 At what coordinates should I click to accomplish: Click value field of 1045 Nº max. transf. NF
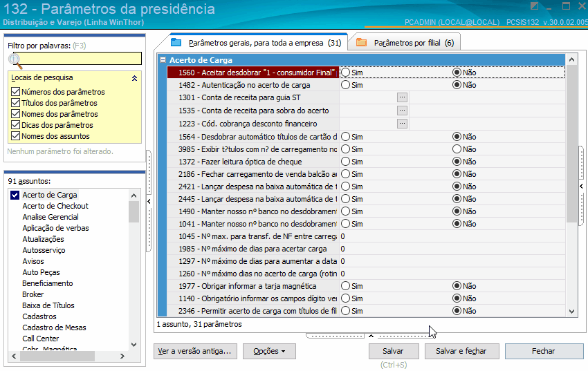point(452,236)
